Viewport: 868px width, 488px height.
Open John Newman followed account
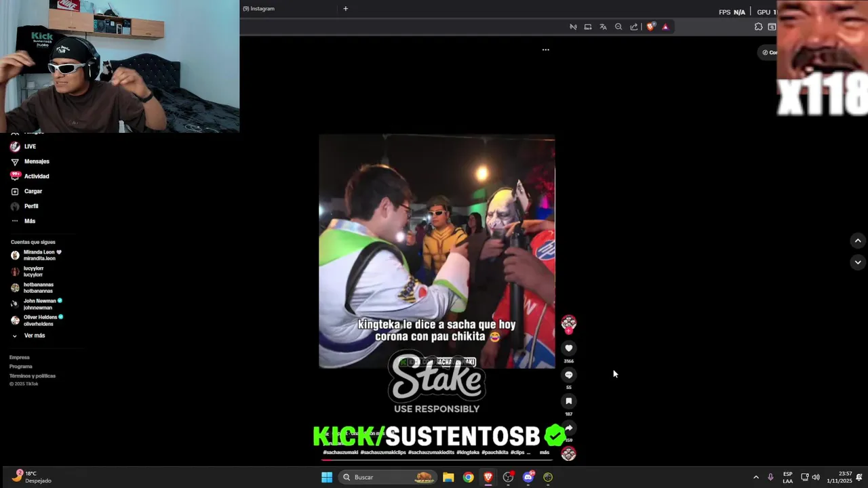[37, 304]
